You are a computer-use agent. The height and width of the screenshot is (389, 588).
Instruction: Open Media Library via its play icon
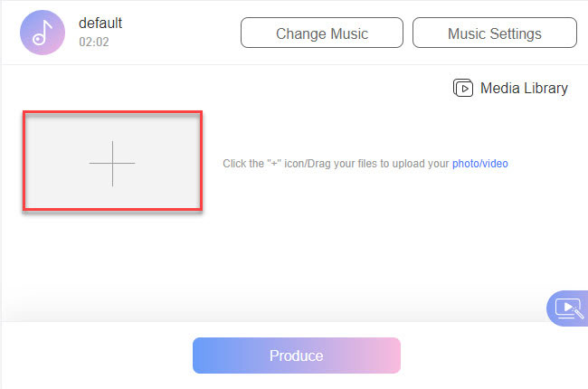[463, 88]
